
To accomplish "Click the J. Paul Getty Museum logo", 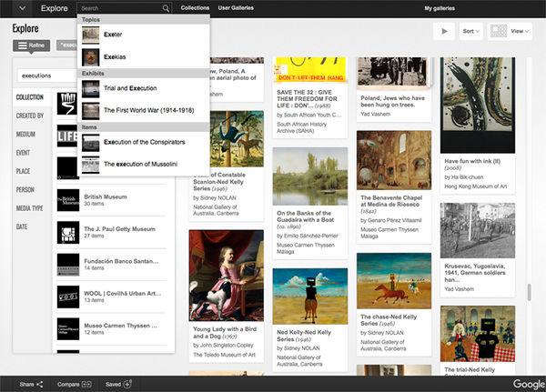I will pos(68,234).
